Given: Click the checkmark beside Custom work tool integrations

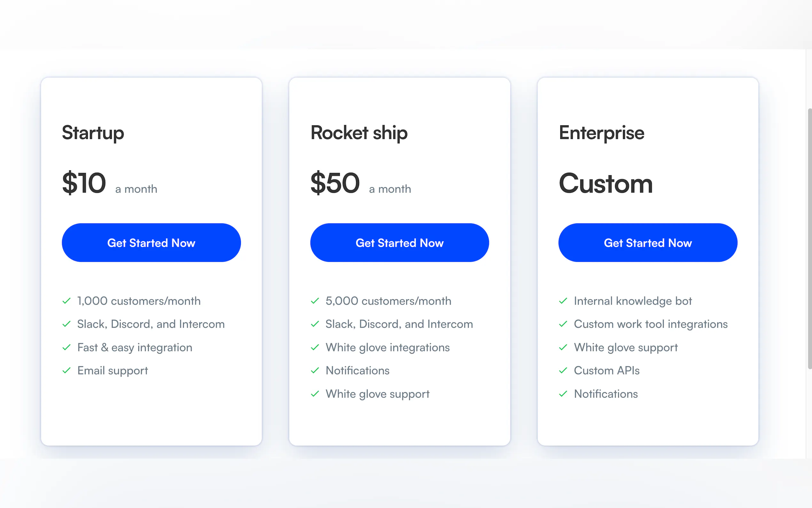Looking at the screenshot, I should (x=563, y=324).
